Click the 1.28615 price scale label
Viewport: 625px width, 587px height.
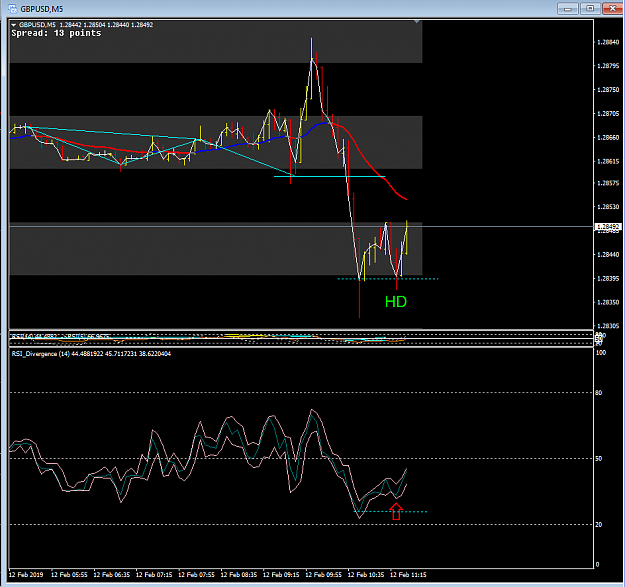608,161
